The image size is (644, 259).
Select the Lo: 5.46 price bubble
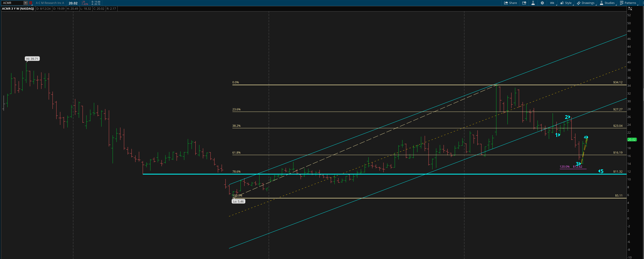click(x=238, y=201)
